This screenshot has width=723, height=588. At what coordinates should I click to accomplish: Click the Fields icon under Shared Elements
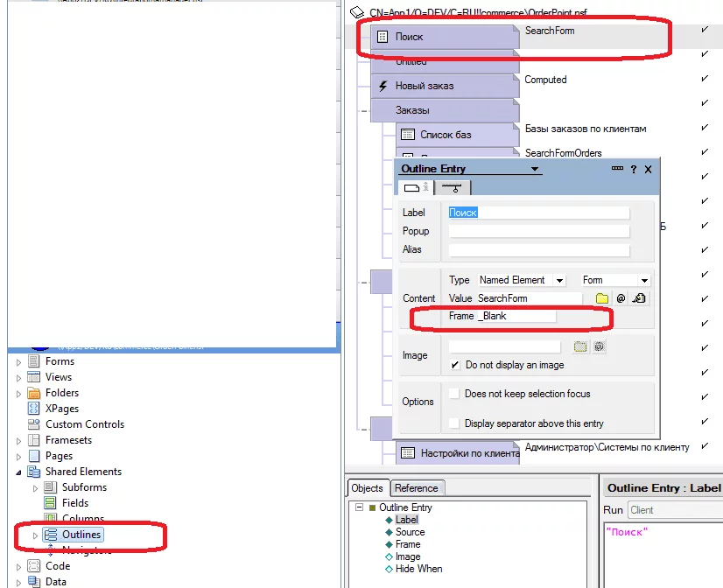51,503
